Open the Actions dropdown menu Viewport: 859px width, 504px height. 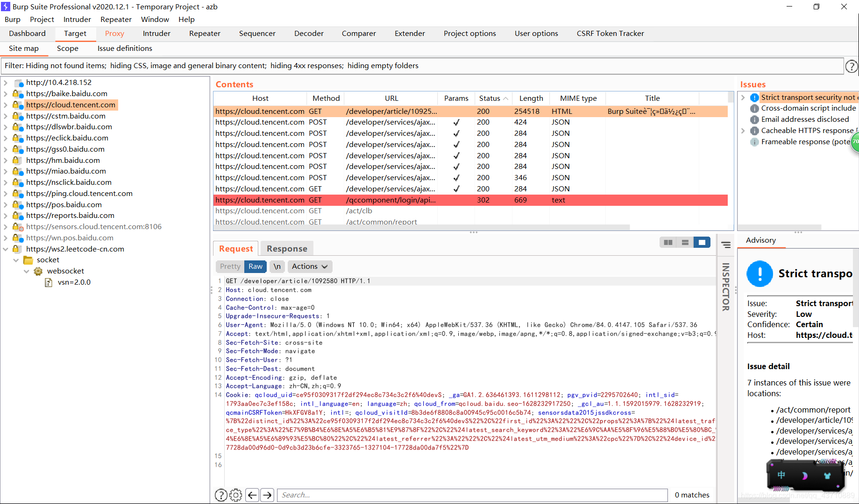(x=310, y=266)
